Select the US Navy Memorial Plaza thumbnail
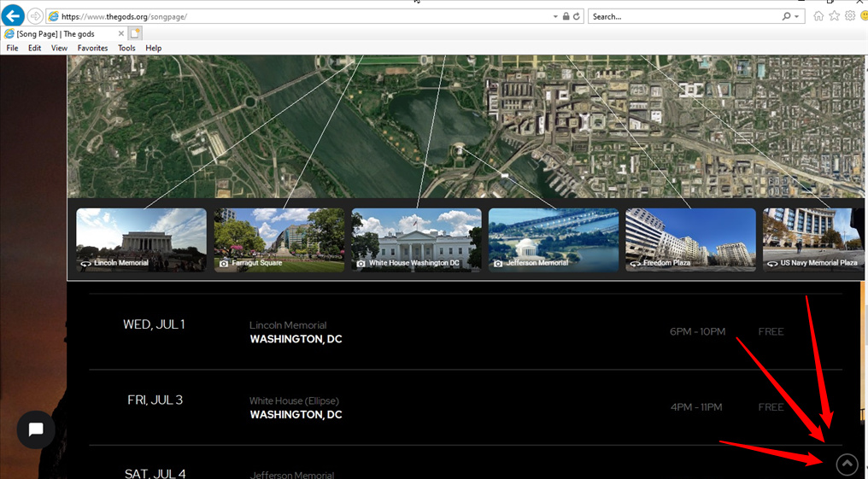Image resolution: width=868 pixels, height=479 pixels. pos(813,239)
